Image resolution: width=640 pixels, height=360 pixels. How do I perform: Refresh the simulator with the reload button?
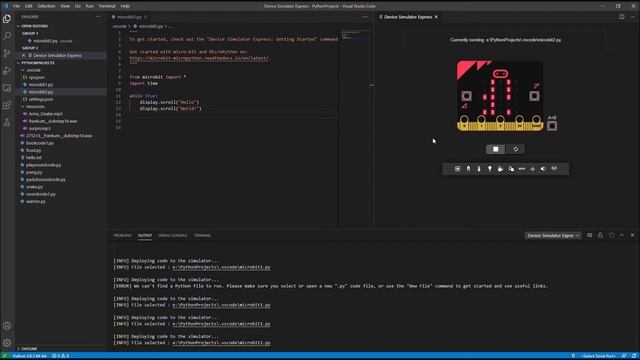(x=516, y=149)
